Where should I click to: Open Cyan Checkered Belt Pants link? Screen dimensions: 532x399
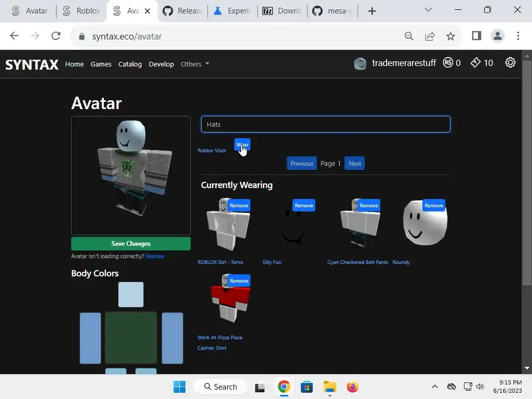[357, 262]
